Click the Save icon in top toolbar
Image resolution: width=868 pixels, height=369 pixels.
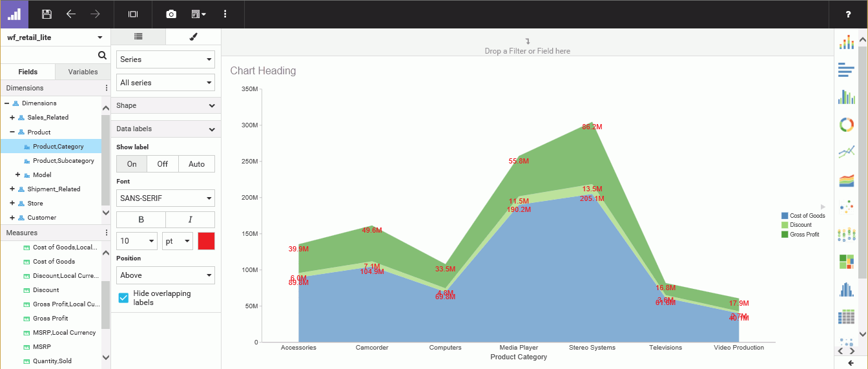[x=46, y=14]
